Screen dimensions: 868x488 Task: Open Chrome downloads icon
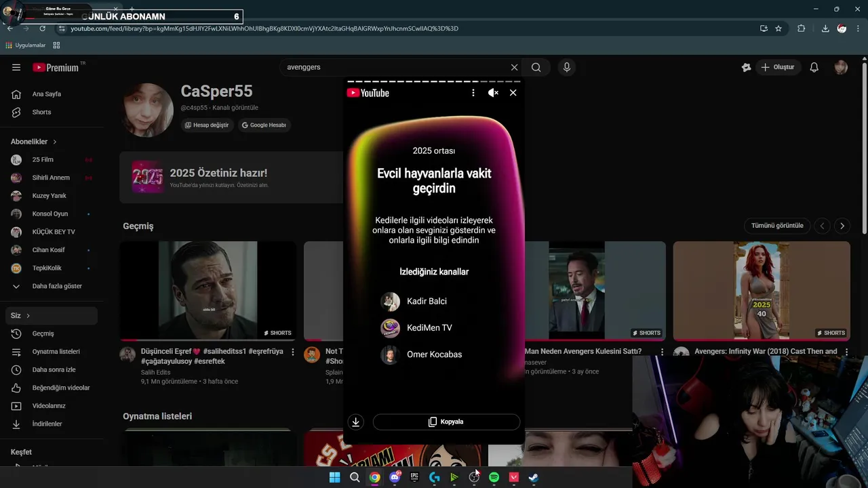(825, 28)
